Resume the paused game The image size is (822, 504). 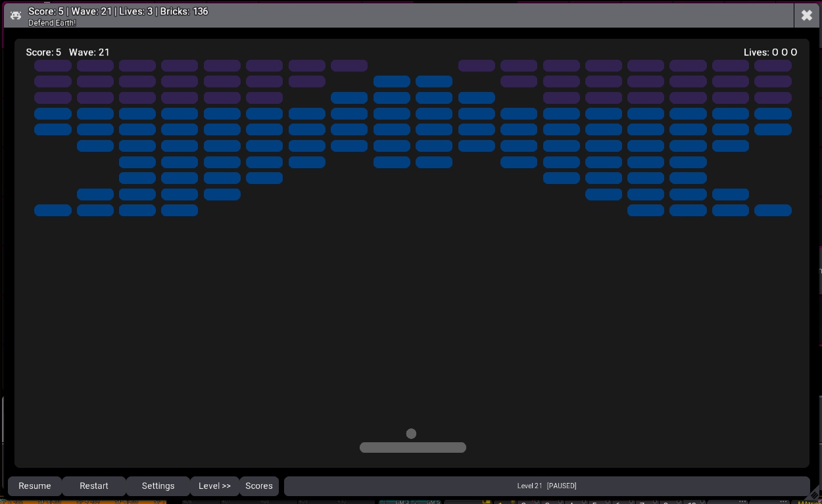tap(35, 486)
